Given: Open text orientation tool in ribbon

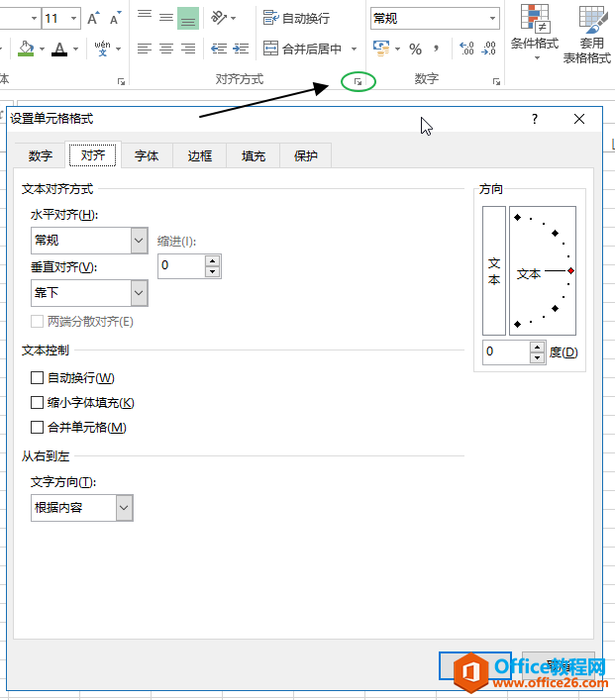Looking at the screenshot, I should 219,18.
